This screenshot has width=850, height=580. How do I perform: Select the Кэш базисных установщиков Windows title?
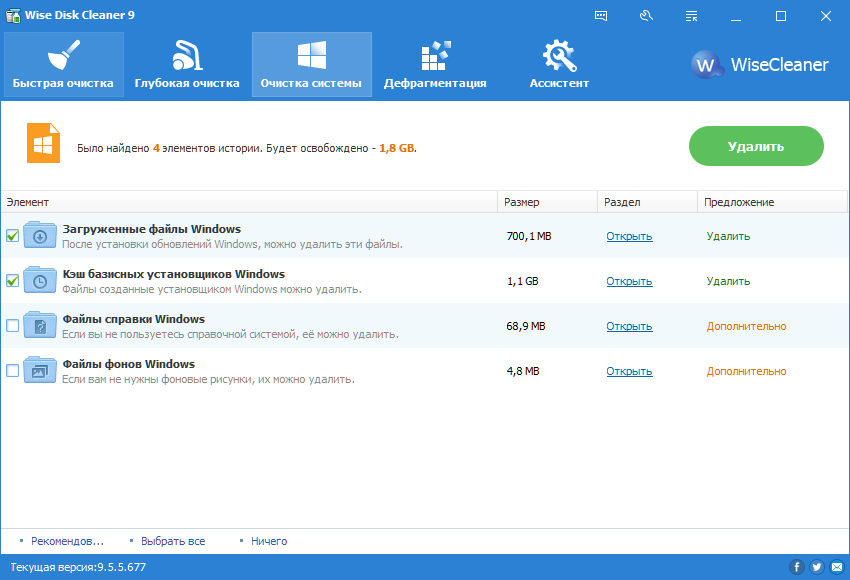point(173,274)
